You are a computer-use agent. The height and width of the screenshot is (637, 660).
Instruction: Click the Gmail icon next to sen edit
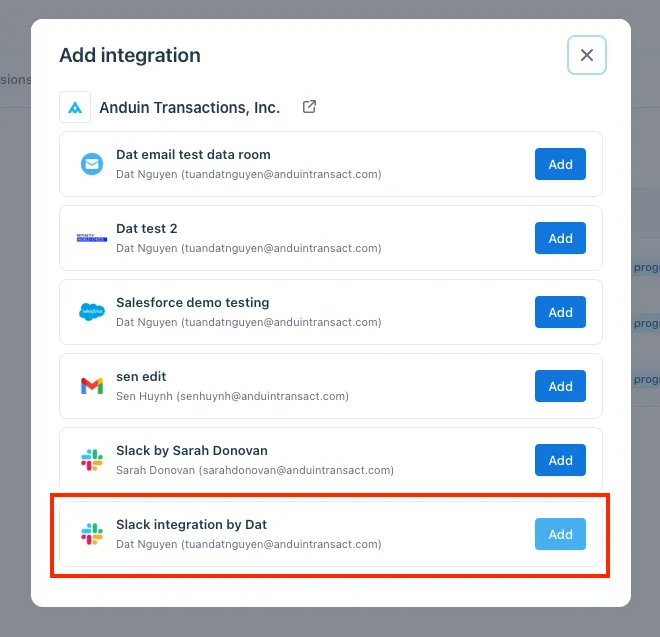tap(92, 386)
